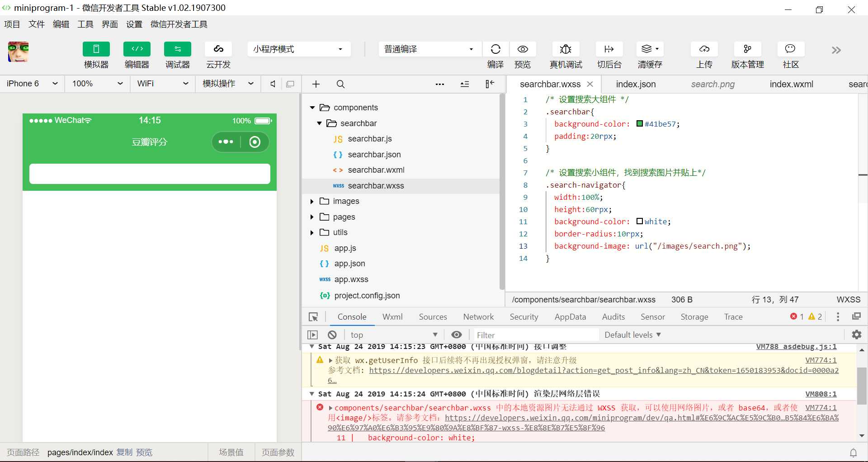868x462 pixels.
Task: Open the 工具 menu
Action: tap(85, 24)
